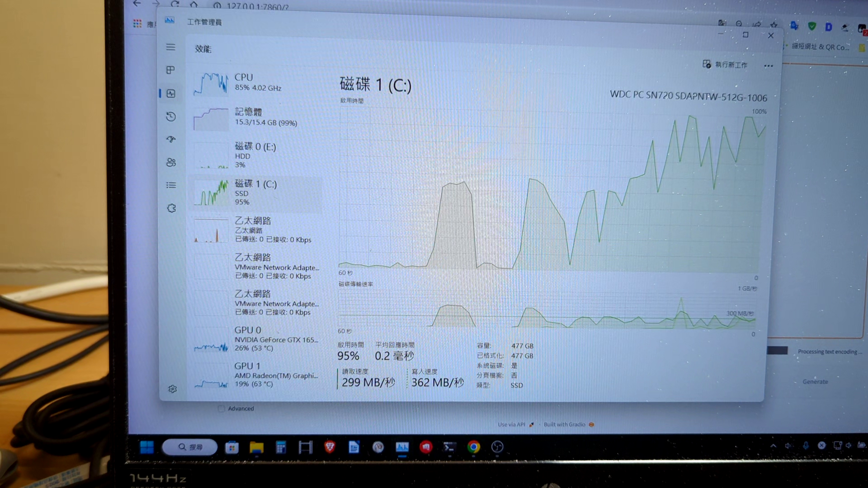This screenshot has height=488, width=868.
Task: Open the Services icon in sidebar
Action: (171, 208)
